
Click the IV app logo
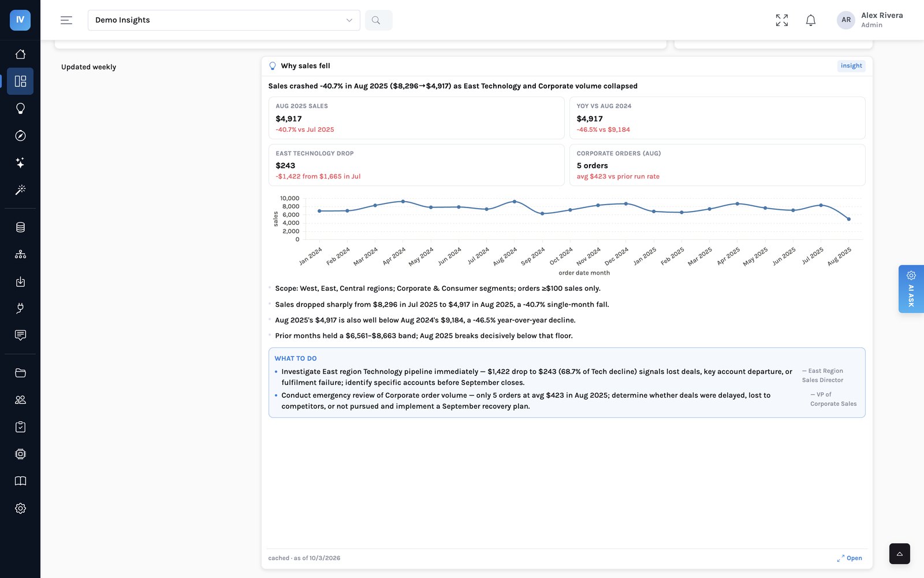click(x=20, y=20)
